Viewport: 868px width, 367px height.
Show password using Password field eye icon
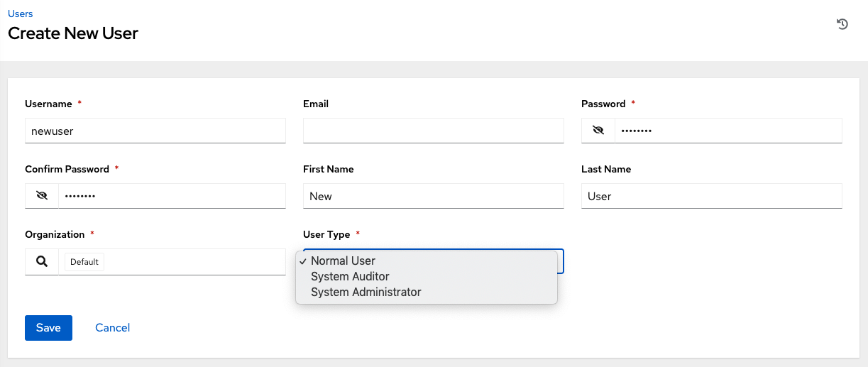click(598, 131)
